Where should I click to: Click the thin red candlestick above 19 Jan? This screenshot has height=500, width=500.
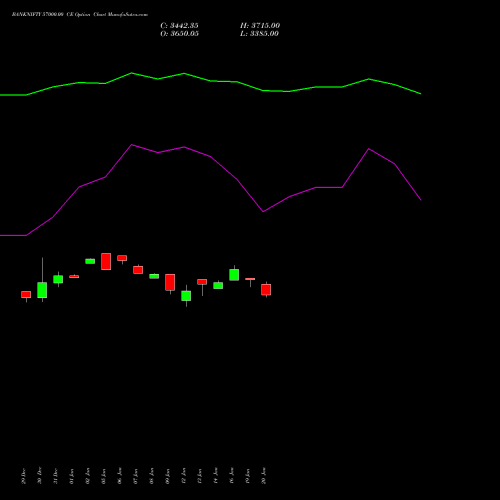pyautogui.click(x=250, y=279)
